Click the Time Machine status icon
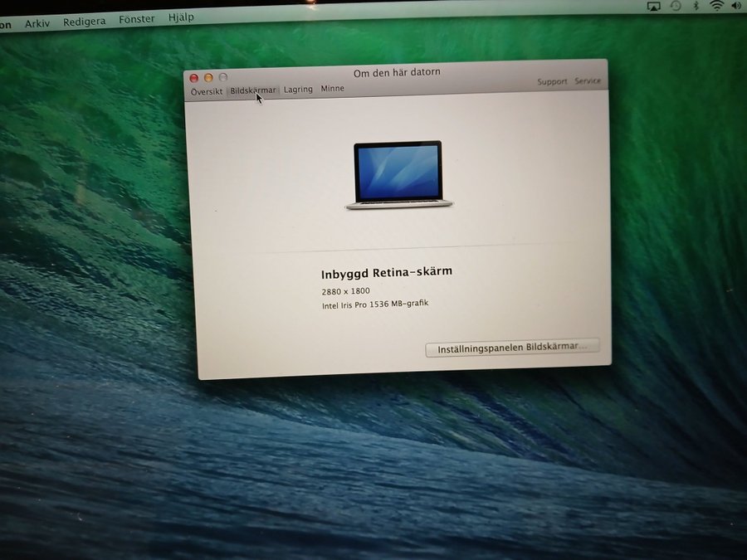747x560 pixels. click(x=676, y=6)
